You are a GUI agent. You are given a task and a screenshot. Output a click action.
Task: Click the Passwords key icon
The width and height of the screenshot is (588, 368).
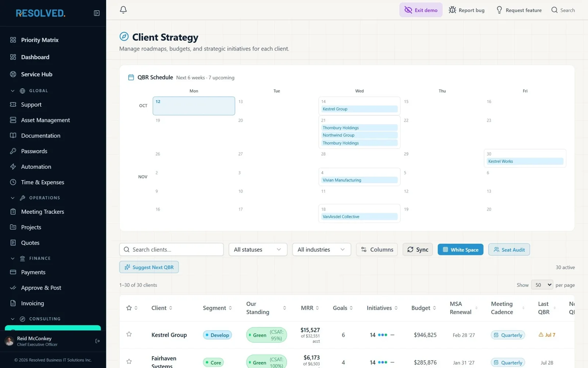coord(13,151)
